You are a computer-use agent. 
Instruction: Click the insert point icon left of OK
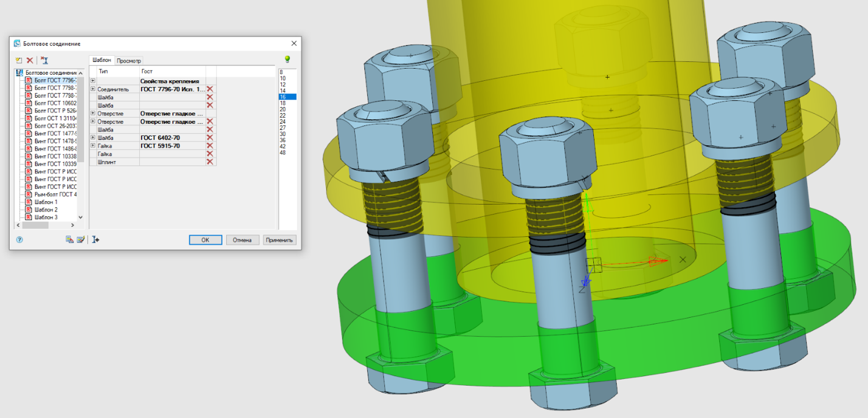(95, 240)
